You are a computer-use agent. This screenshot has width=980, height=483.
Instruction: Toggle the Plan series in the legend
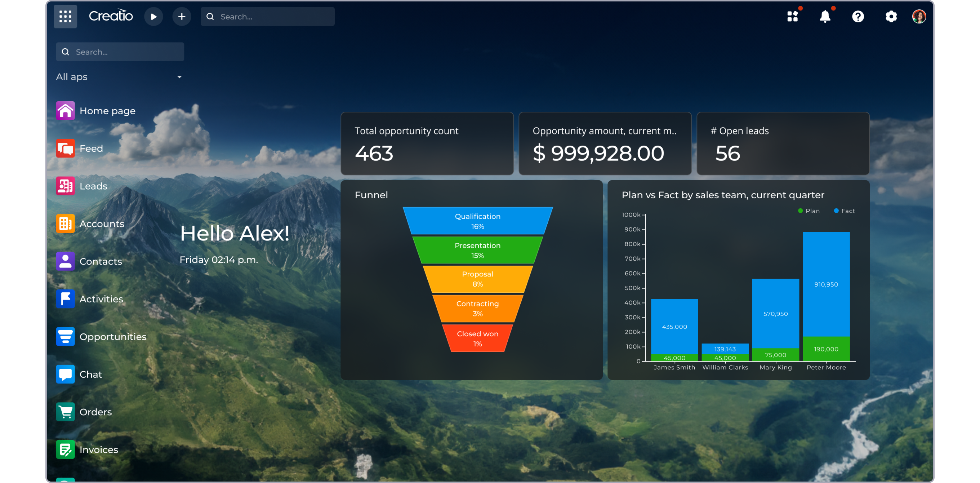tap(809, 211)
